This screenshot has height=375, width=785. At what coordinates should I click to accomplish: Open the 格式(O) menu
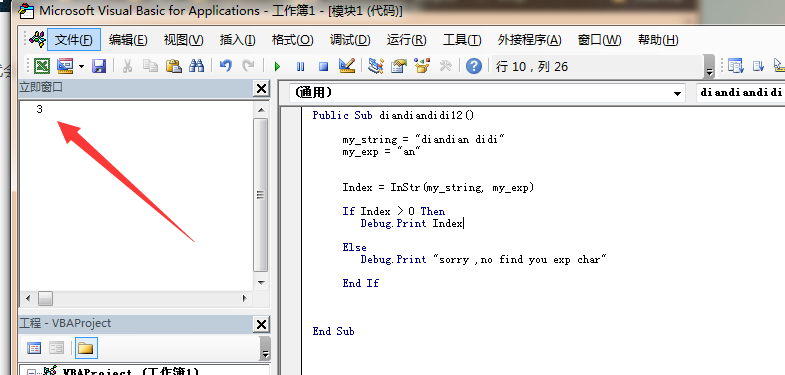point(292,40)
